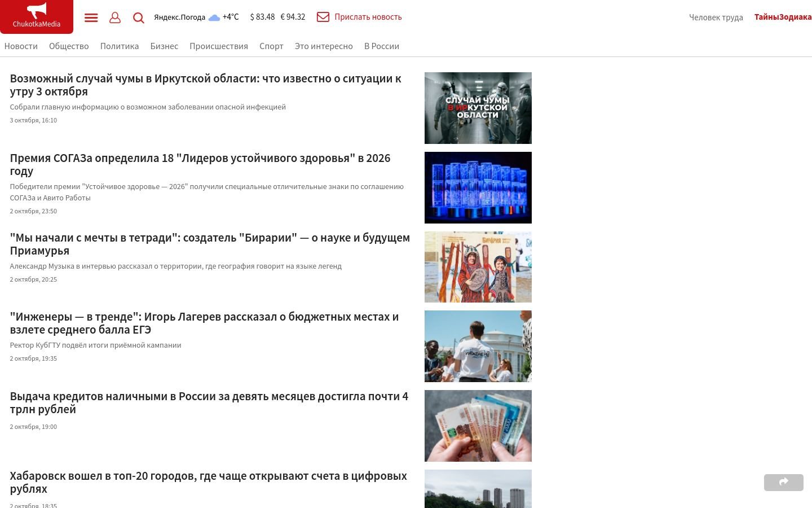Click the Хабаровск city skyline thumbnail
The image size is (812, 508).
[x=478, y=489]
